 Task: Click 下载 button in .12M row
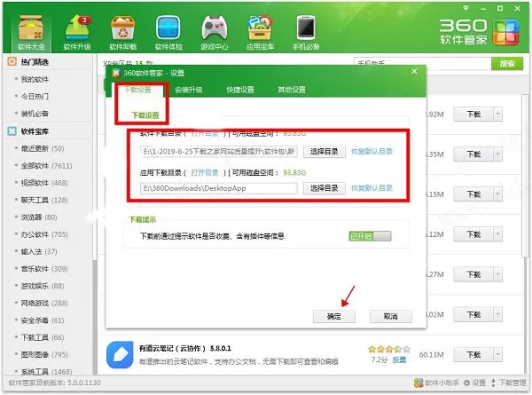coord(473,234)
